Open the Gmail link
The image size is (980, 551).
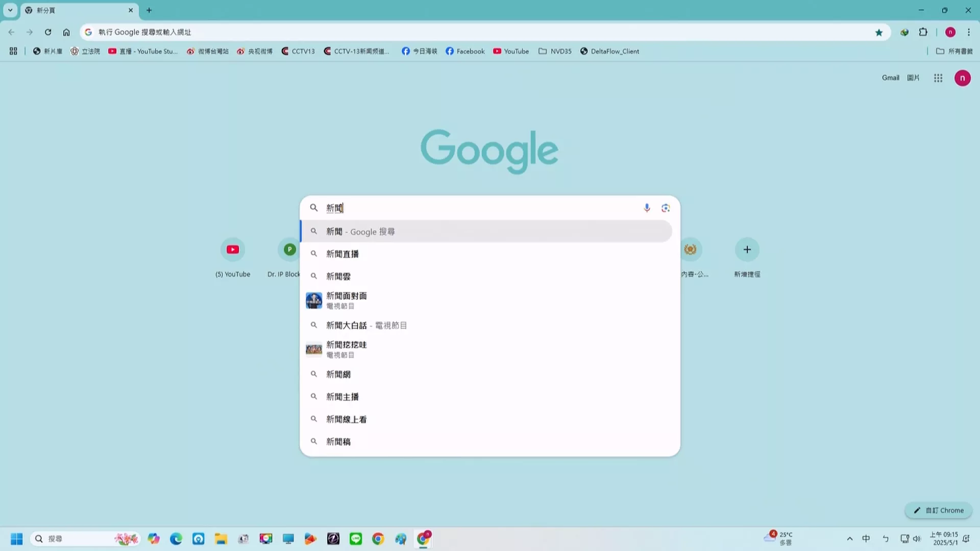coord(891,78)
